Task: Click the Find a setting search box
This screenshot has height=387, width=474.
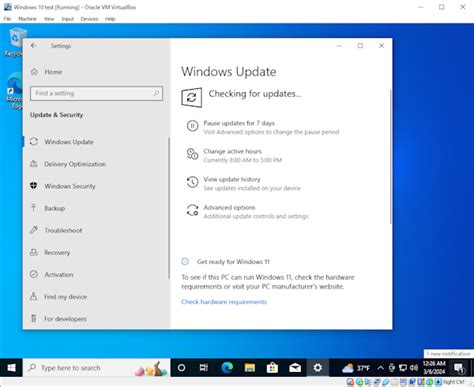Action: click(96, 93)
